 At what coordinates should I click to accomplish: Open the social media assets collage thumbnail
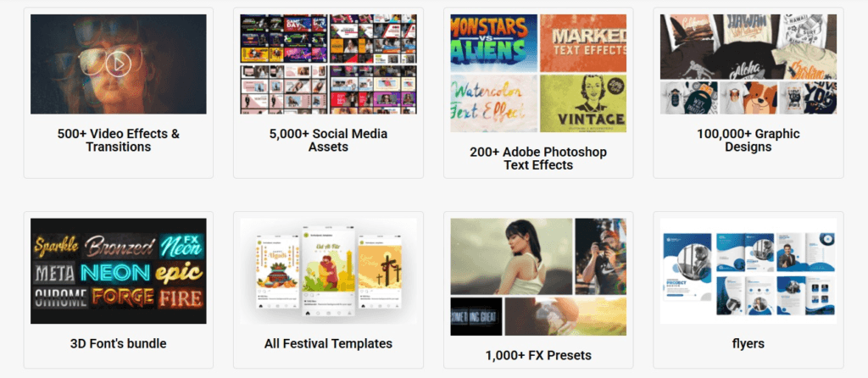click(x=328, y=64)
